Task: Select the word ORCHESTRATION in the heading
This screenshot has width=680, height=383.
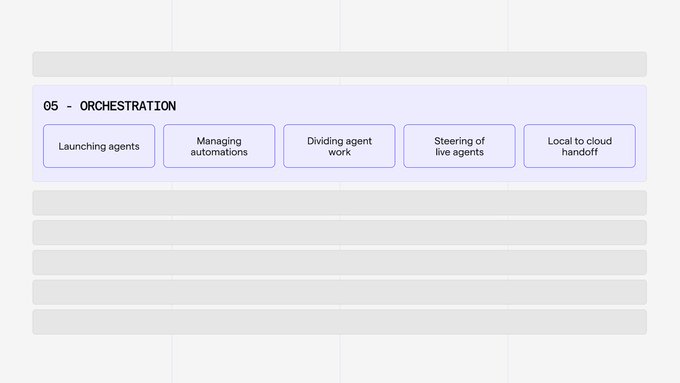Action: coord(128,106)
